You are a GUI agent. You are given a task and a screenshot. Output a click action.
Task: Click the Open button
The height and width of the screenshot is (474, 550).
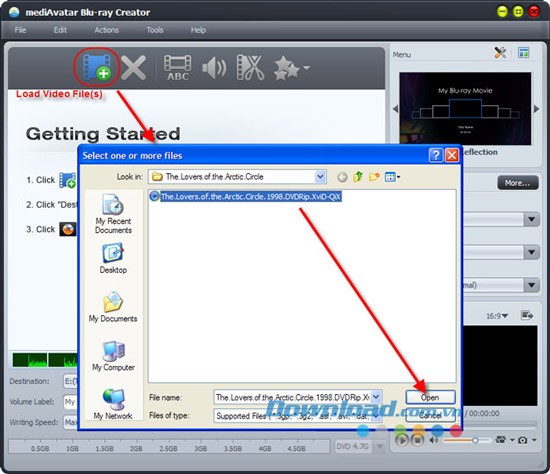[430, 397]
